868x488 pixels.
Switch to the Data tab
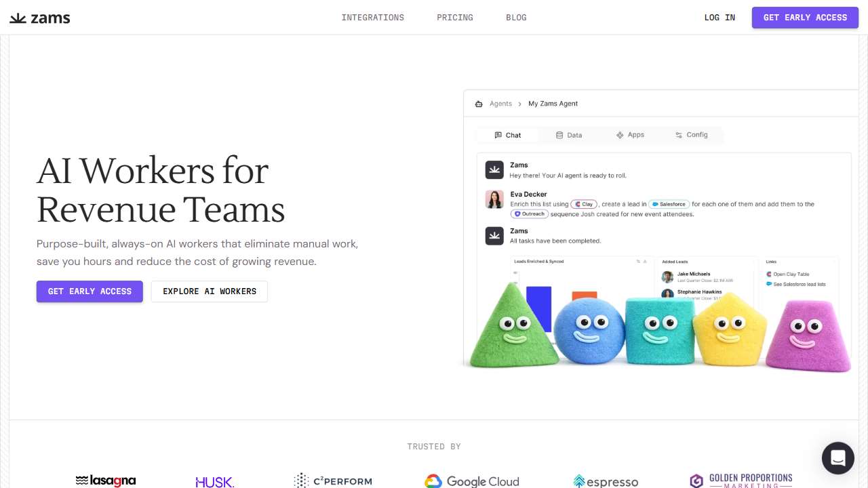coord(568,135)
